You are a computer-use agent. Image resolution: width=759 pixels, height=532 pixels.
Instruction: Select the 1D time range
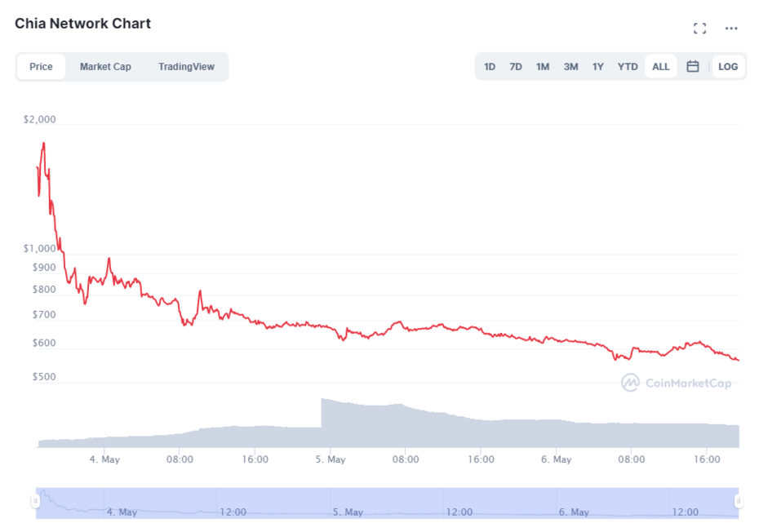click(x=490, y=67)
